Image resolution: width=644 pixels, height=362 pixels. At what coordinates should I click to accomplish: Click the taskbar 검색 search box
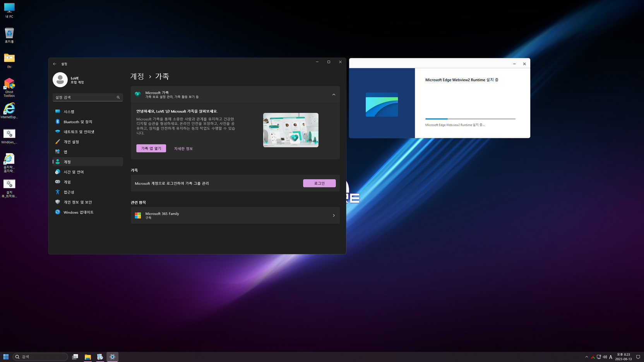pyautogui.click(x=40, y=357)
